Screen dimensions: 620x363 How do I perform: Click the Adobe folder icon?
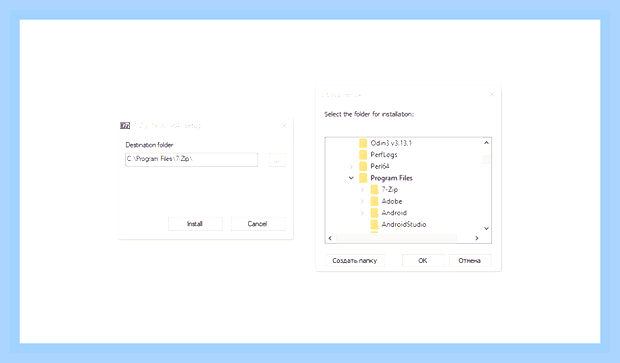coord(374,201)
